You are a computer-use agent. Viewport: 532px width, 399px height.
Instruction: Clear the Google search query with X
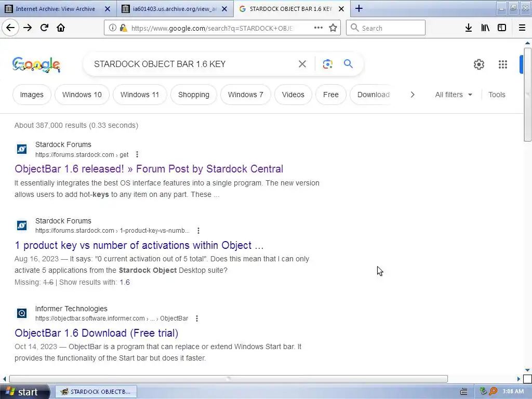(x=302, y=64)
